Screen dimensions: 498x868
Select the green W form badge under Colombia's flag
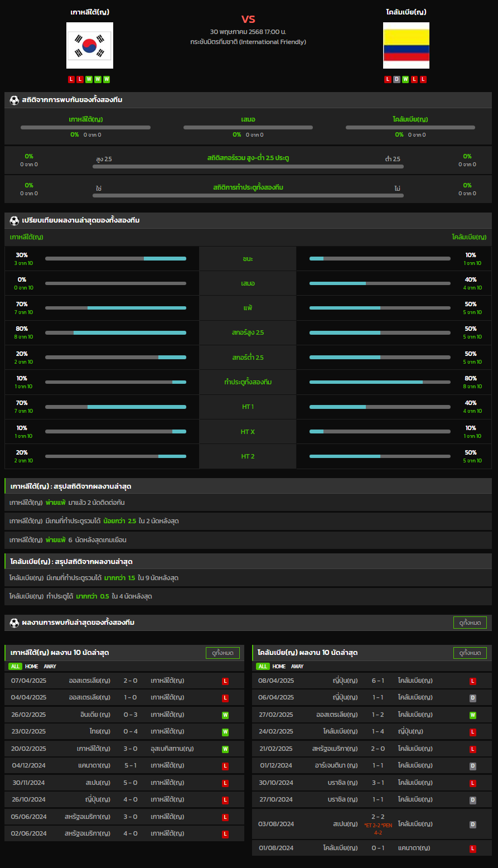point(405,79)
